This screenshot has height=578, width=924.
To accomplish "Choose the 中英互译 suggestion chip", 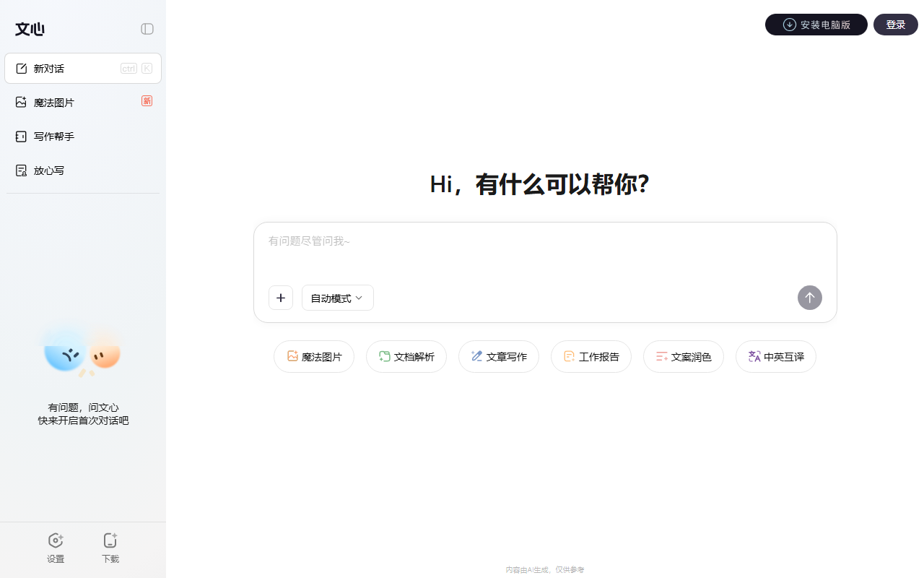I will tap(776, 356).
